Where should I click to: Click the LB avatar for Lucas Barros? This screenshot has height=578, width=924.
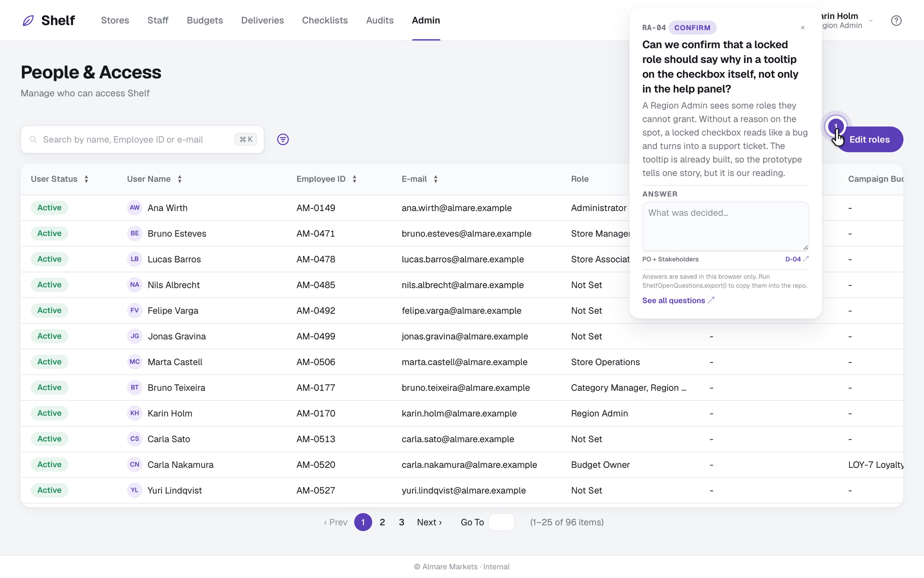point(134,259)
